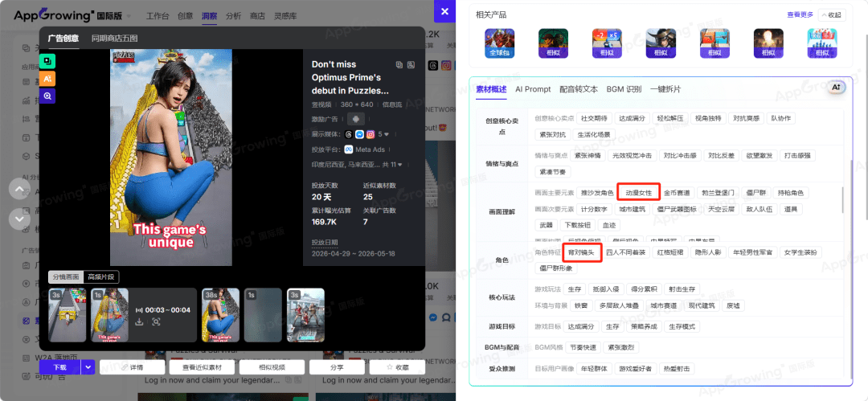Click the Instagram media icon

point(371,134)
